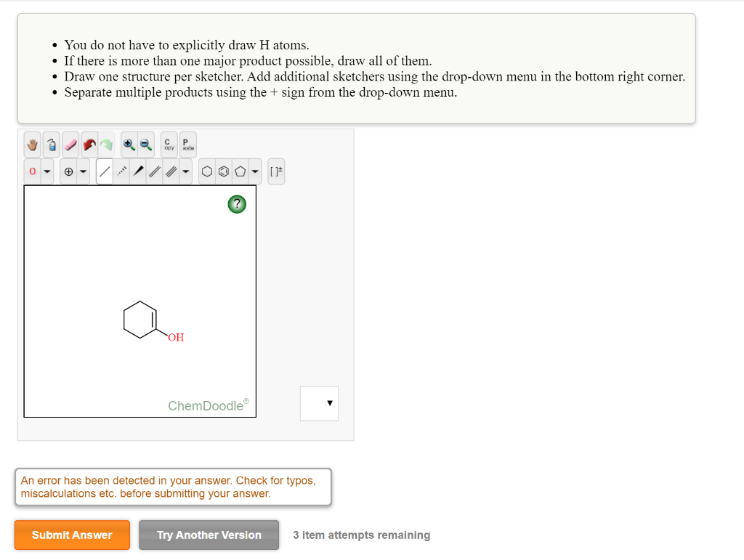Image resolution: width=744 pixels, height=560 pixels.
Task: Zoom in on the sketcher canvas
Action: pos(128,145)
